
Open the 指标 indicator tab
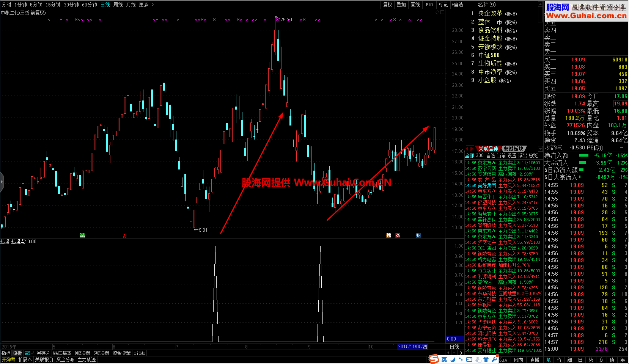[x=6, y=353]
